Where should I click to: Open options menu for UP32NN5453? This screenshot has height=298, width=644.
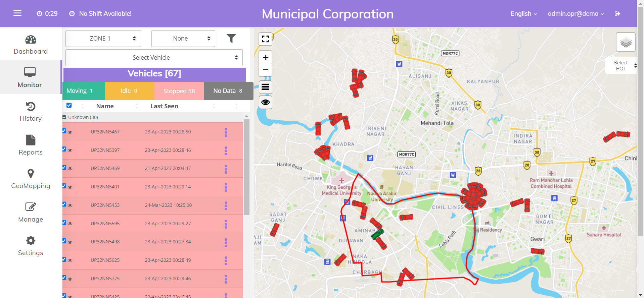point(226,205)
